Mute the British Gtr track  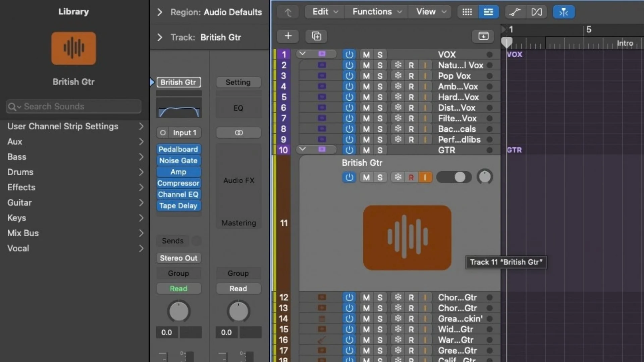pos(366,177)
